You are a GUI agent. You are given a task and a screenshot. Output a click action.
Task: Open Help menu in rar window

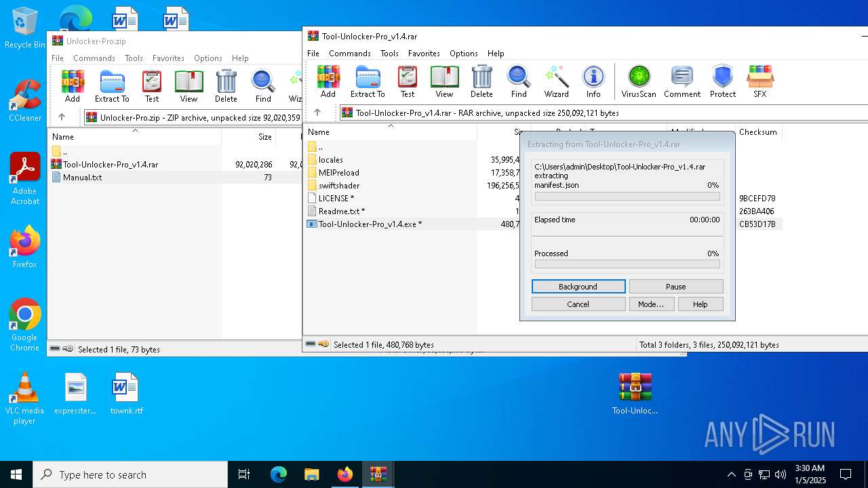coord(496,53)
